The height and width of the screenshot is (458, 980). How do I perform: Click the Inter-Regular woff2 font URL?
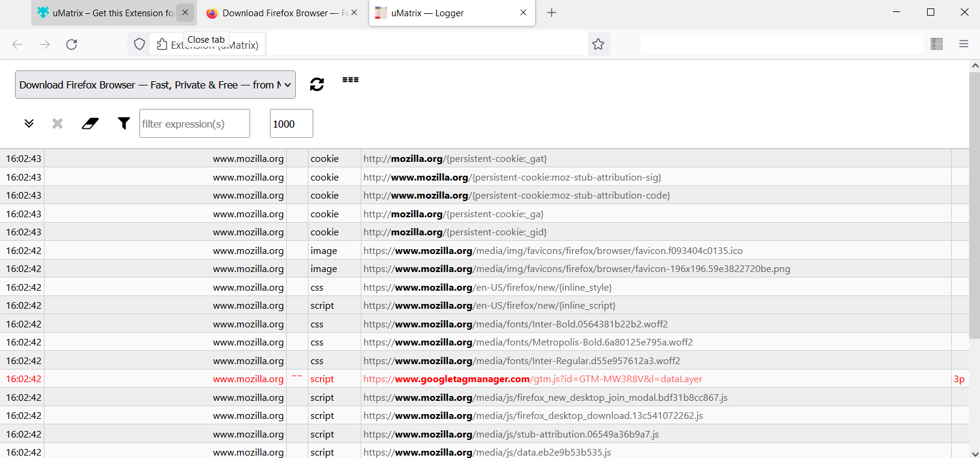(522, 361)
